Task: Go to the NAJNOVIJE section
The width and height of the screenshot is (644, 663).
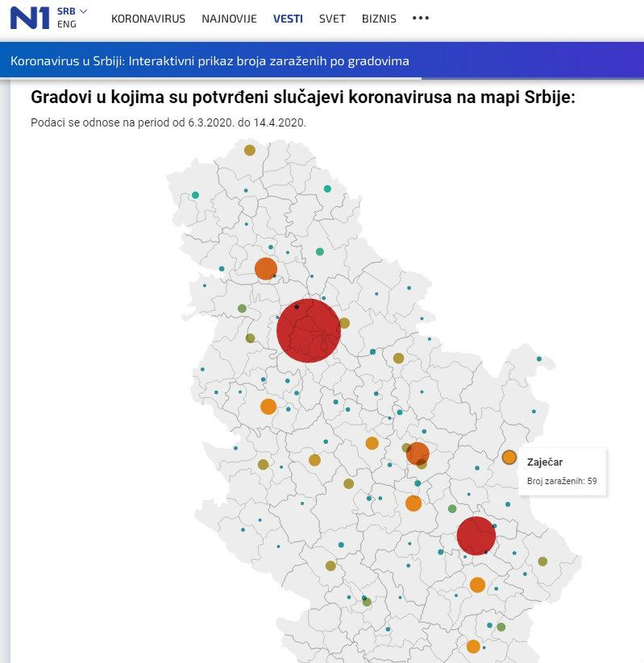Action: [x=230, y=19]
